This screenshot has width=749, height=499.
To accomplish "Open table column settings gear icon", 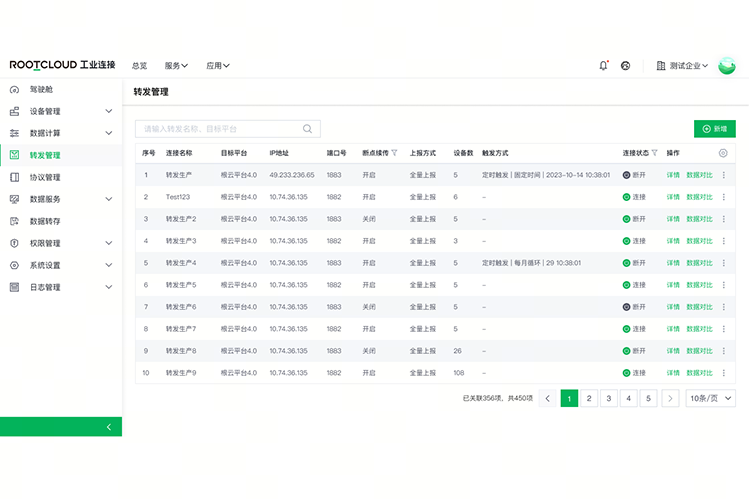I will (x=723, y=153).
